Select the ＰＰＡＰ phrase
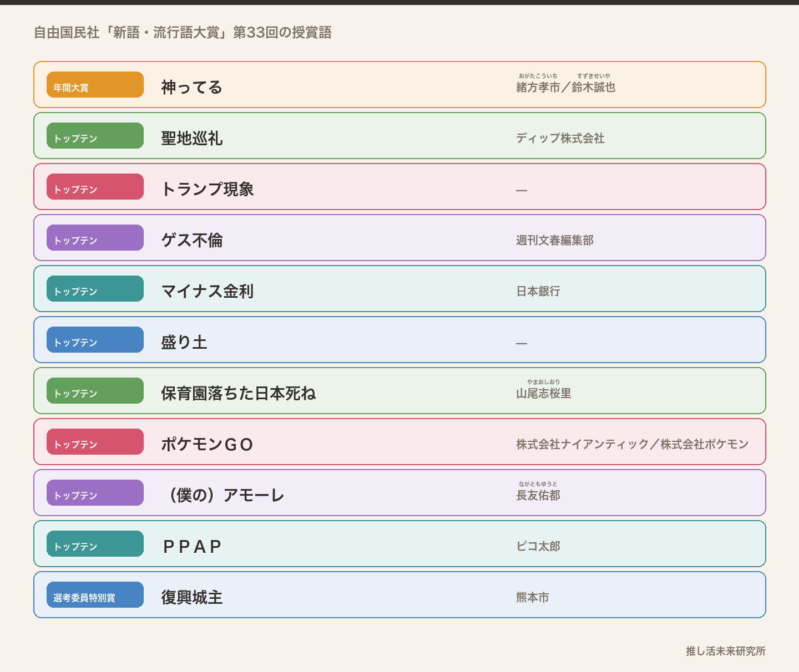 tap(192, 546)
